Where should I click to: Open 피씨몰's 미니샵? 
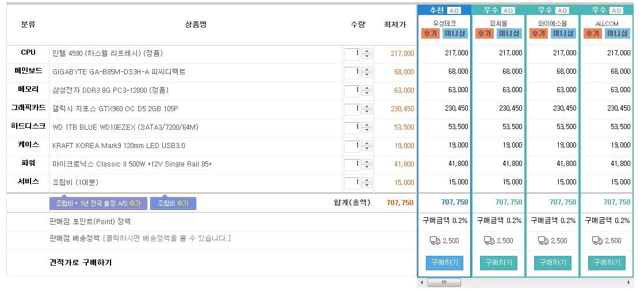point(509,33)
